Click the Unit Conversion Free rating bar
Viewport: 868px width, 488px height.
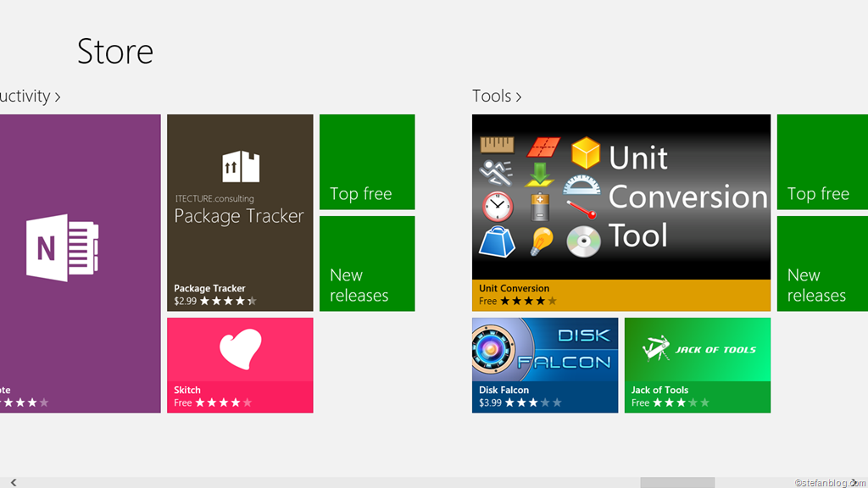[621, 296]
